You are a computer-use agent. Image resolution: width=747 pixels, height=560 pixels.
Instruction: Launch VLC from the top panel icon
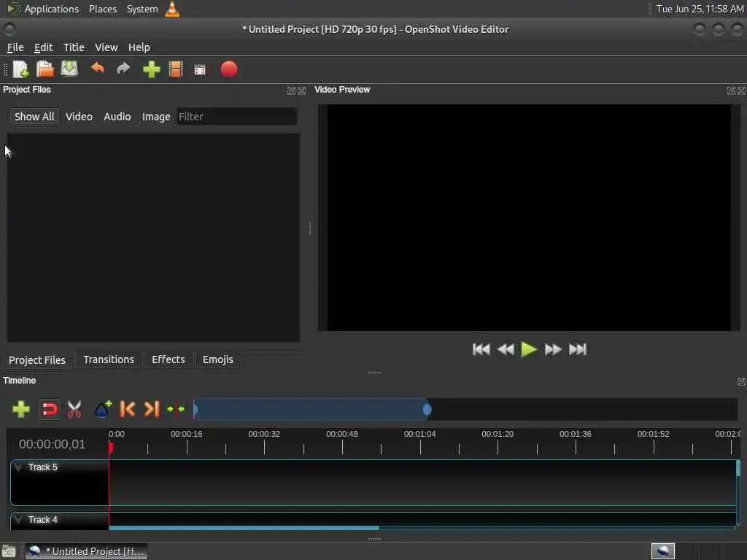tap(172, 9)
